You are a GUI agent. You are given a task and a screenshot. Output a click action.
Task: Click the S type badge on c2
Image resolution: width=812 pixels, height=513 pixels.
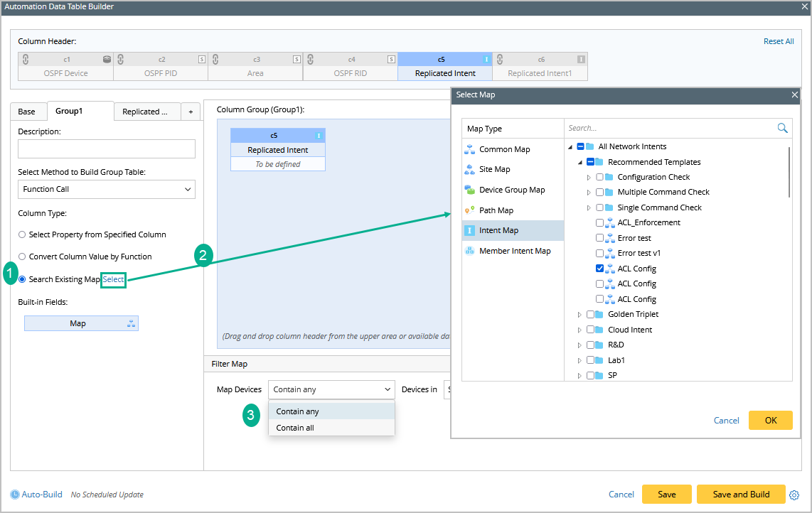click(202, 60)
